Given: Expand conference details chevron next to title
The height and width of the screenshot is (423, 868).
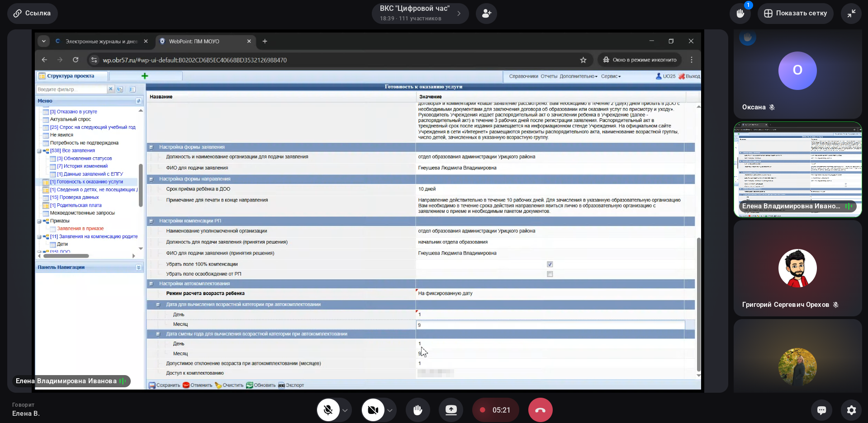Looking at the screenshot, I should click(x=459, y=14).
